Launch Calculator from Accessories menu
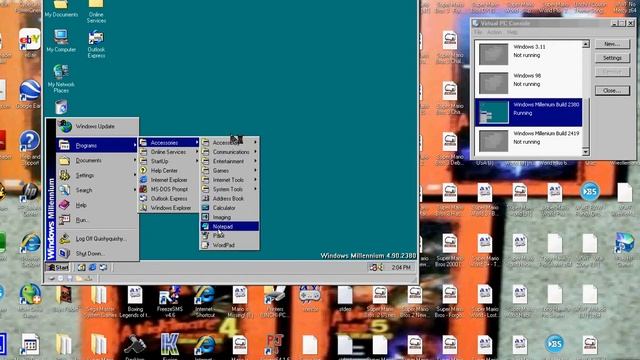This screenshot has width=640, height=360. click(x=229, y=208)
